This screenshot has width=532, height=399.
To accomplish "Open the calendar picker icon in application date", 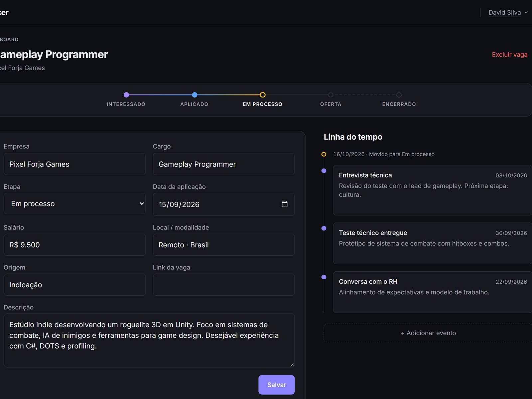I will 284,204.
